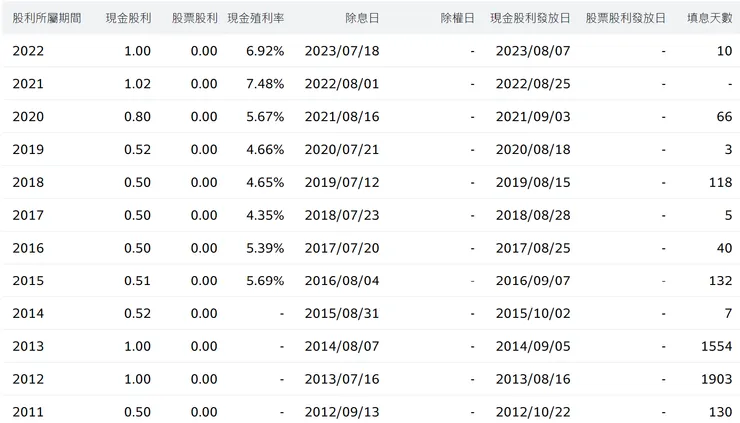Click the 股票股利發放日 column header
Viewport: 740px width, 423px height.
[x=626, y=18]
